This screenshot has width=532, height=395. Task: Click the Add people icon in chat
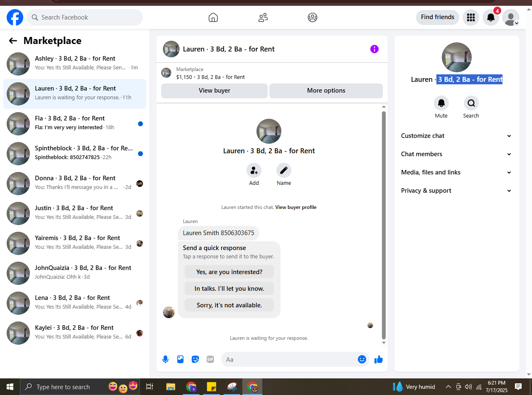pyautogui.click(x=254, y=170)
